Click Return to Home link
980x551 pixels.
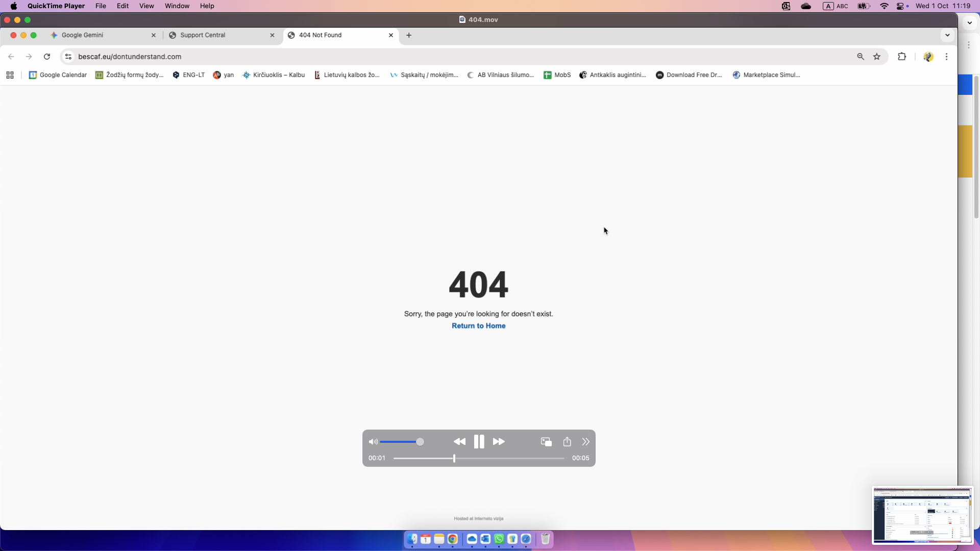(x=478, y=326)
